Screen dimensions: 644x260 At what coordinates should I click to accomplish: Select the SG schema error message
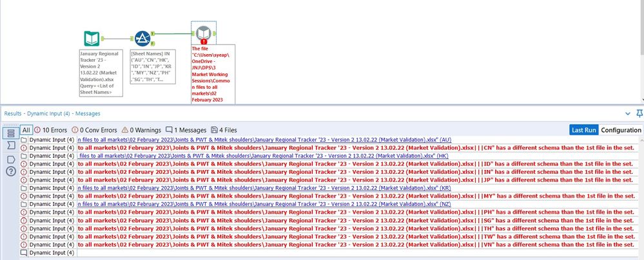coord(356,220)
